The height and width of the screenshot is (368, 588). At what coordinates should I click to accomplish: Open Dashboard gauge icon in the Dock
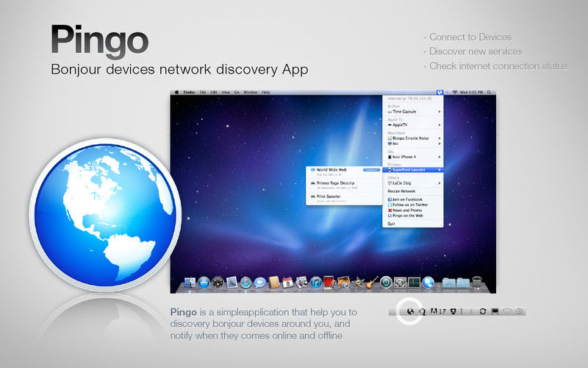click(x=218, y=282)
